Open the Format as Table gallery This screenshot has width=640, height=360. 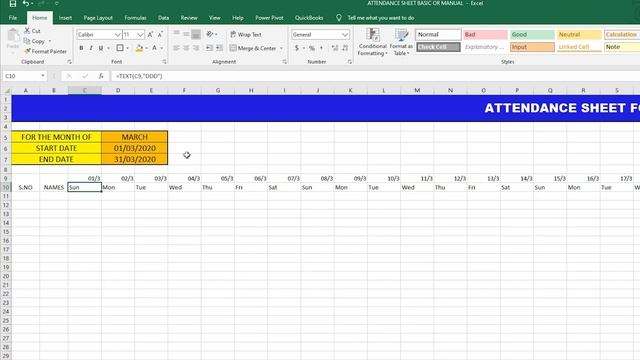coord(401,42)
